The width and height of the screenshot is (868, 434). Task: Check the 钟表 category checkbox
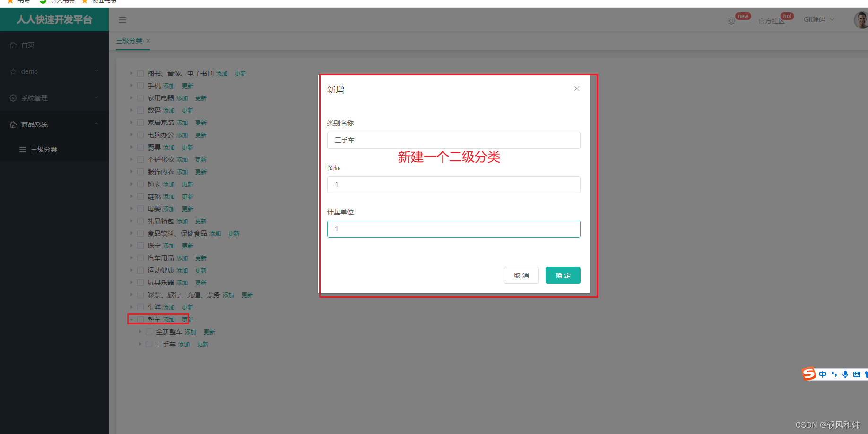click(x=140, y=184)
